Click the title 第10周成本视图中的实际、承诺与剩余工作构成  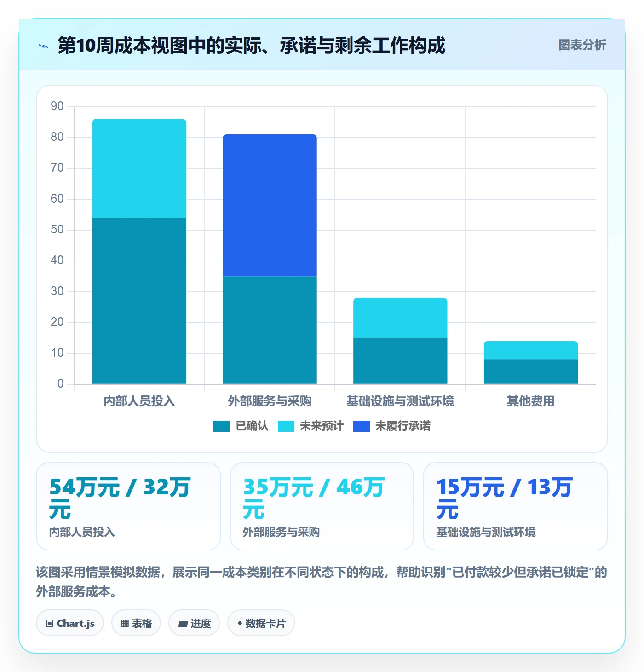[x=252, y=46]
